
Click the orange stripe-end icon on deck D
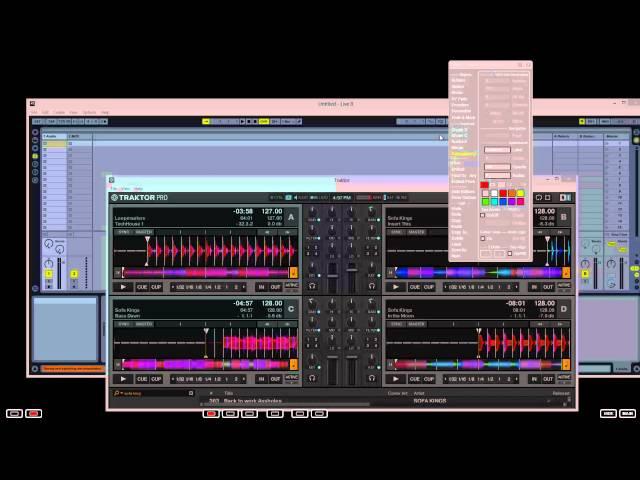(566, 364)
